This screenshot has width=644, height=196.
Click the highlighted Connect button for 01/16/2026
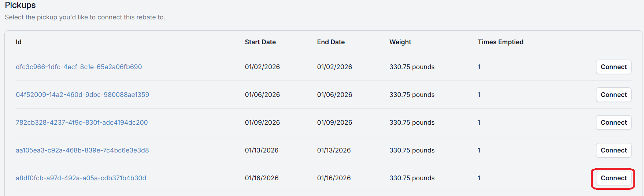click(613, 178)
